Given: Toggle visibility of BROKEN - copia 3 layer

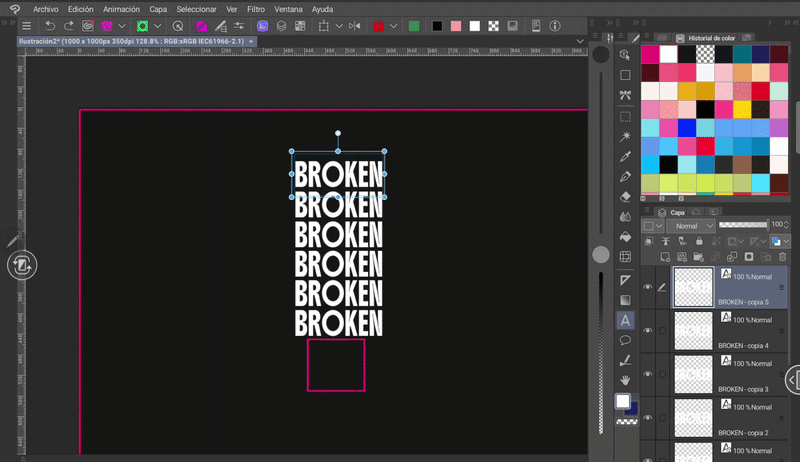Looking at the screenshot, I should (648, 373).
